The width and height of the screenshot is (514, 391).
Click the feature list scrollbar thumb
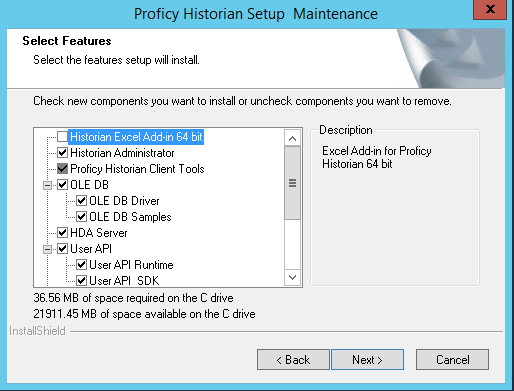coord(292,183)
